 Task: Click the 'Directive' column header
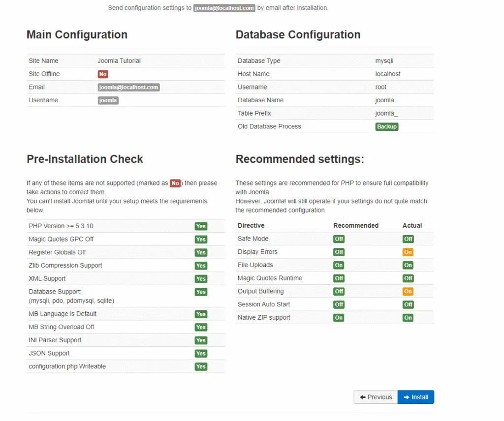[251, 225]
